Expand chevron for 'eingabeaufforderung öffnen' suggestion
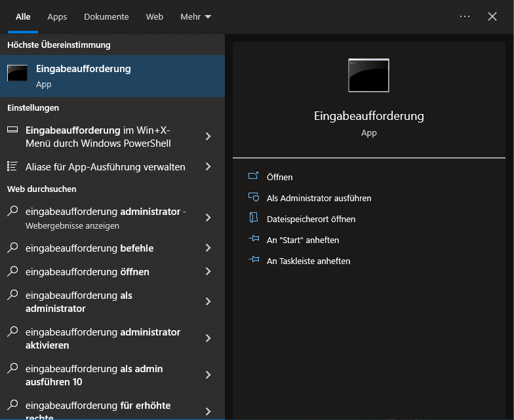The height and width of the screenshot is (420, 514). coord(208,271)
